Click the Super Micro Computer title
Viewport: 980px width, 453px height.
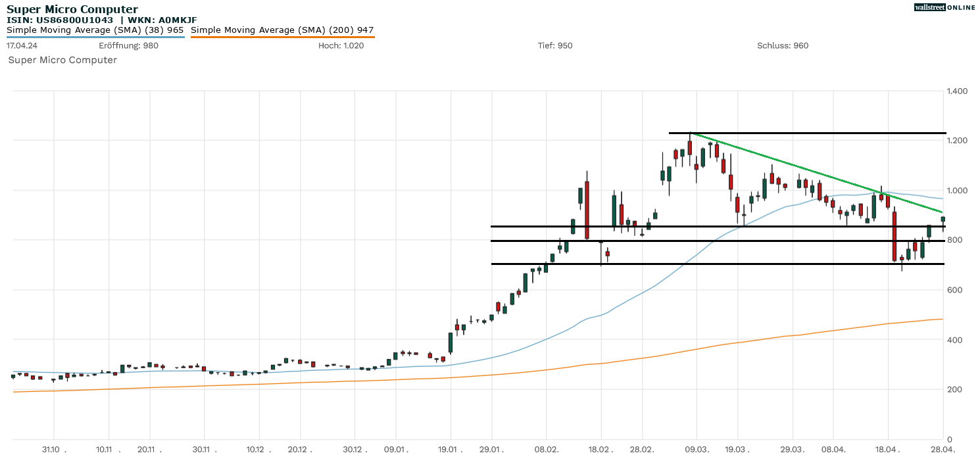[x=72, y=9]
